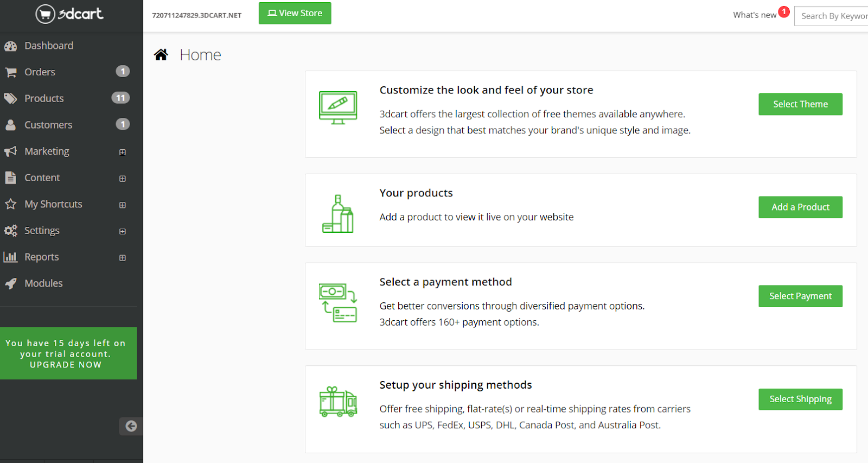Click the Select Shipping button

point(800,399)
